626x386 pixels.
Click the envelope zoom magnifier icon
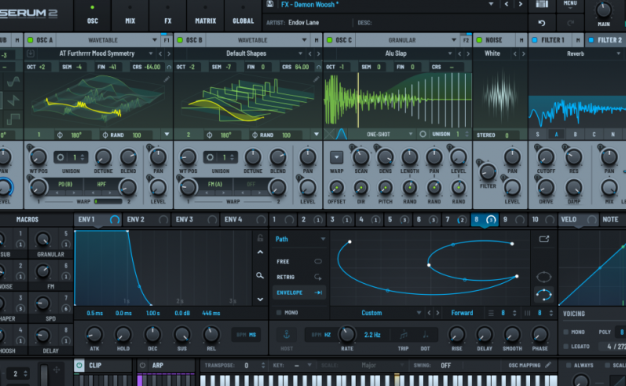click(x=260, y=275)
